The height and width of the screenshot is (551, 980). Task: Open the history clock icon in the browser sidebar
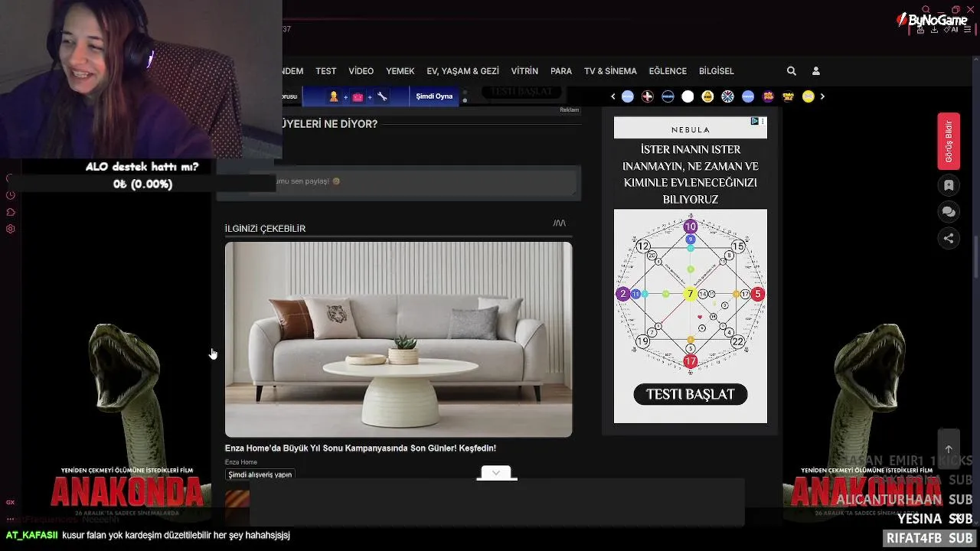coord(11,195)
